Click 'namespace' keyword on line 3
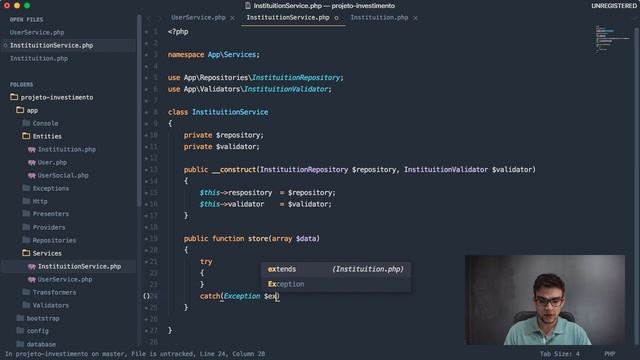640x360 pixels. (x=186, y=55)
